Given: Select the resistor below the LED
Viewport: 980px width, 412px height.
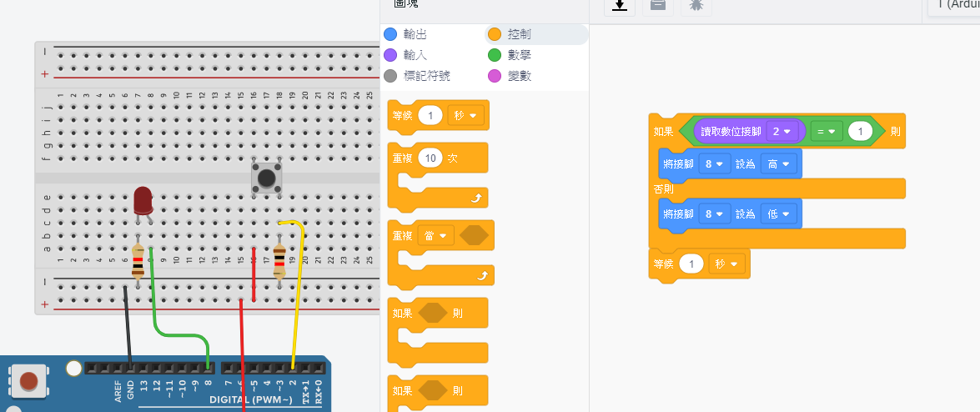Looking at the screenshot, I should coord(138,259).
